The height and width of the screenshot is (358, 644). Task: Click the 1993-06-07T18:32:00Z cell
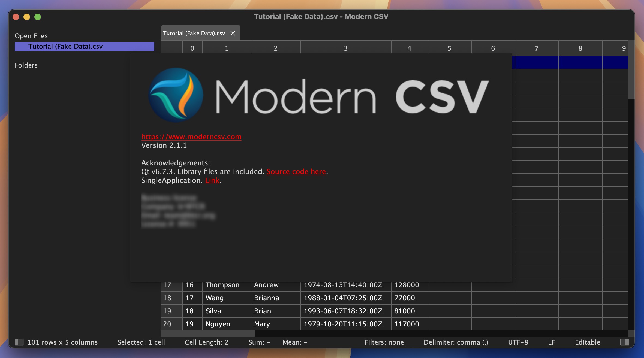pos(346,311)
